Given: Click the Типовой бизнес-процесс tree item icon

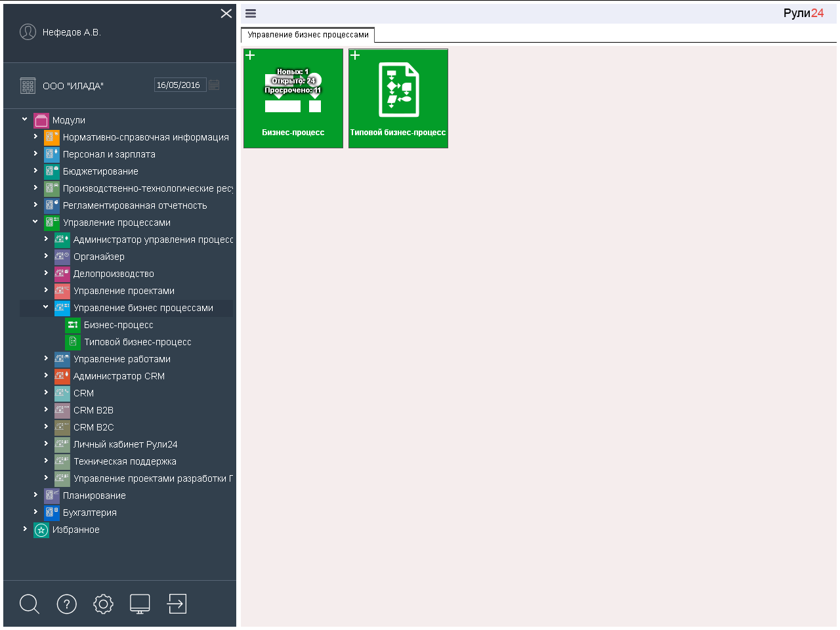Looking at the screenshot, I should (x=73, y=342).
